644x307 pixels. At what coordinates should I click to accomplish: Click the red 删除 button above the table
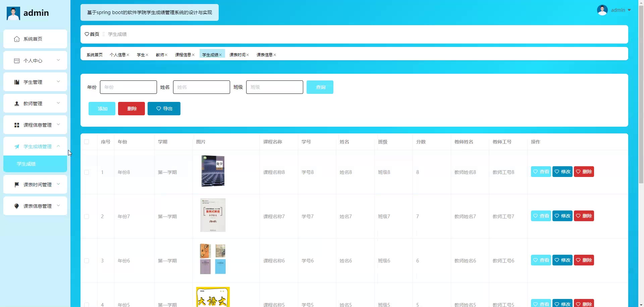click(x=131, y=109)
